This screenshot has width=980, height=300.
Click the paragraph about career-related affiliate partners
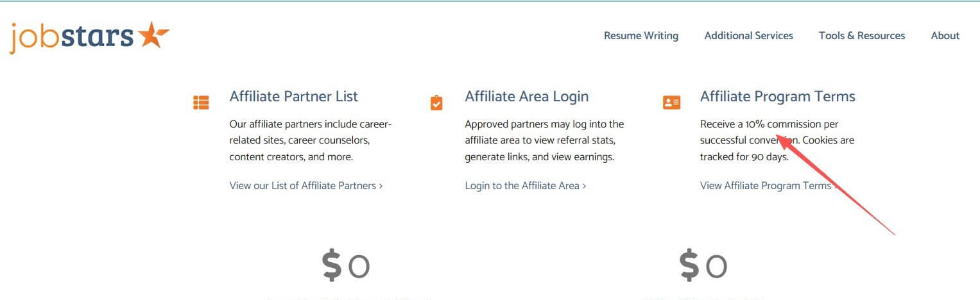coord(311,140)
